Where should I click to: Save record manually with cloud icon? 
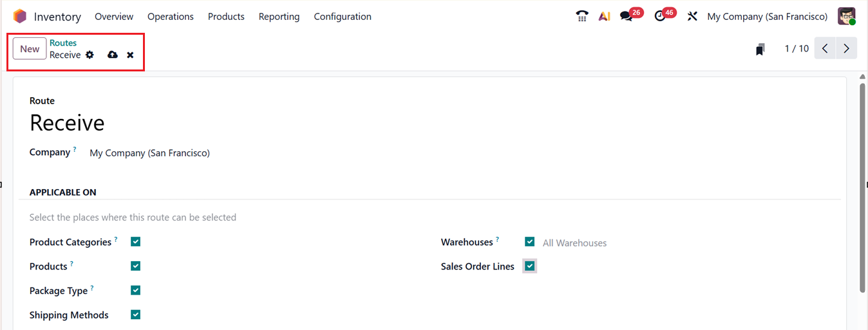(x=113, y=55)
